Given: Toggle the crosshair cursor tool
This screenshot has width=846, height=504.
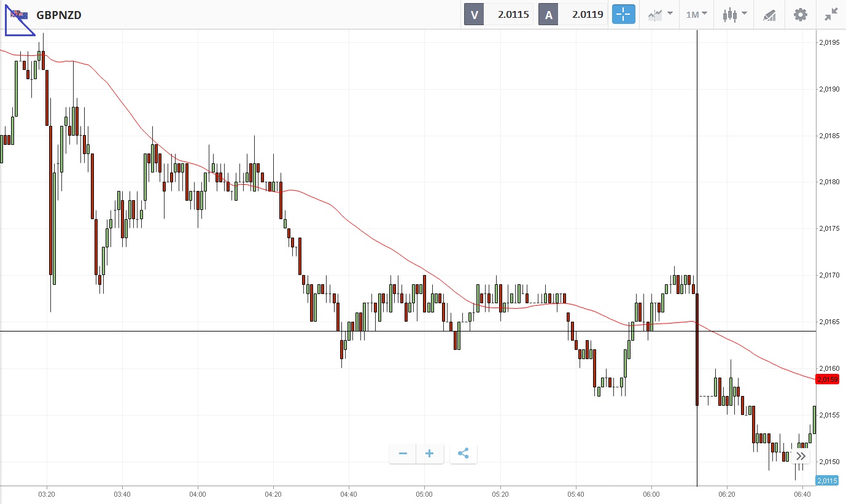Looking at the screenshot, I should (x=623, y=15).
